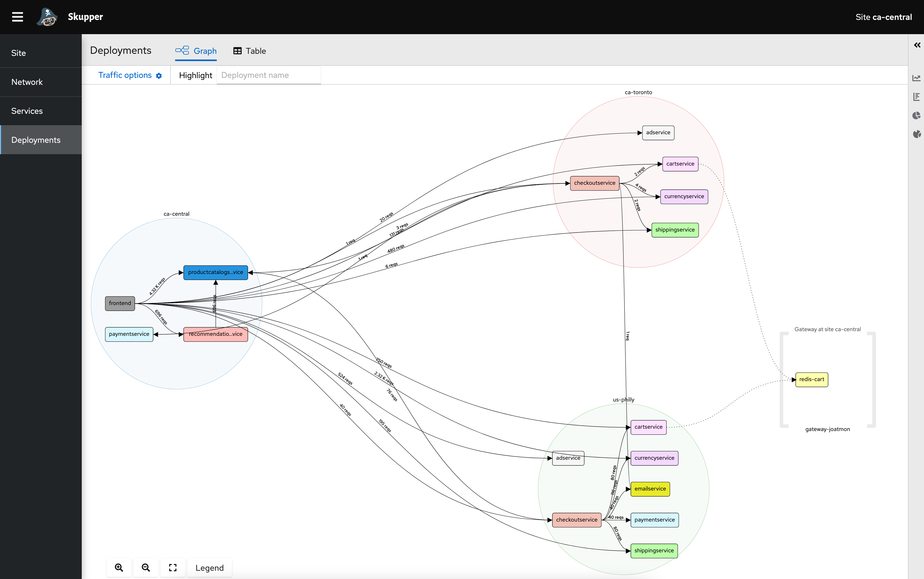Select the frontend deployment node
The height and width of the screenshot is (579, 924).
pos(120,303)
